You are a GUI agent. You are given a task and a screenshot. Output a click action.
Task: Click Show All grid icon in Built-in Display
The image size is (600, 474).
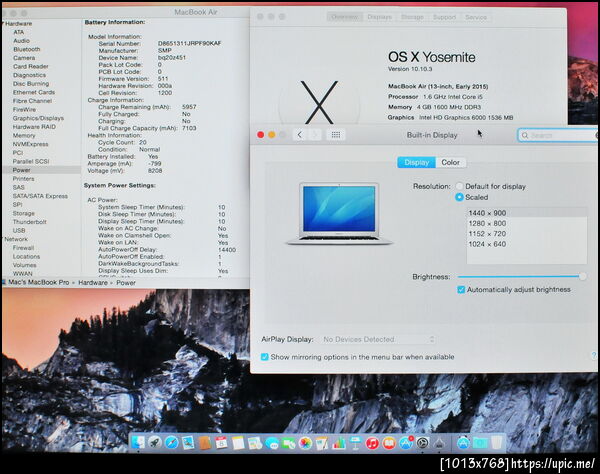(x=336, y=135)
